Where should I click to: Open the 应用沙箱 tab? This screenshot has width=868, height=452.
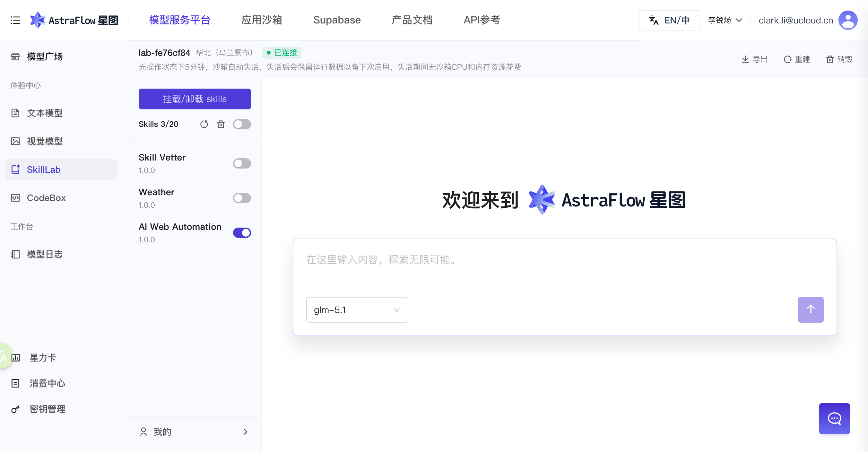click(262, 20)
